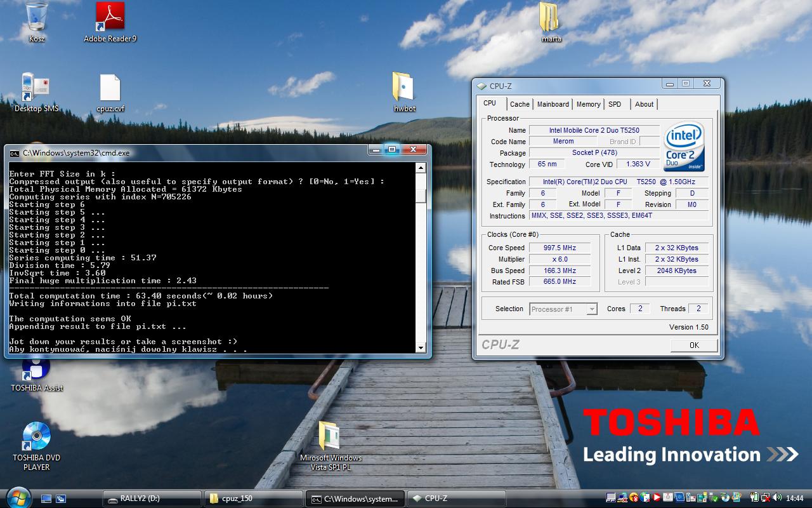Screen dimensions: 812x508
Task: Click the Package value Socket P (478)
Action: (x=594, y=153)
